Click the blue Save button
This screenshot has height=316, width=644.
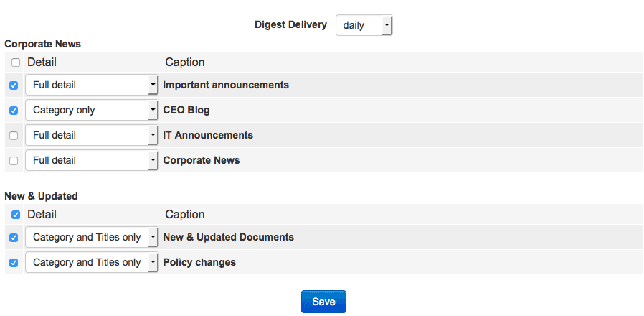point(323,302)
